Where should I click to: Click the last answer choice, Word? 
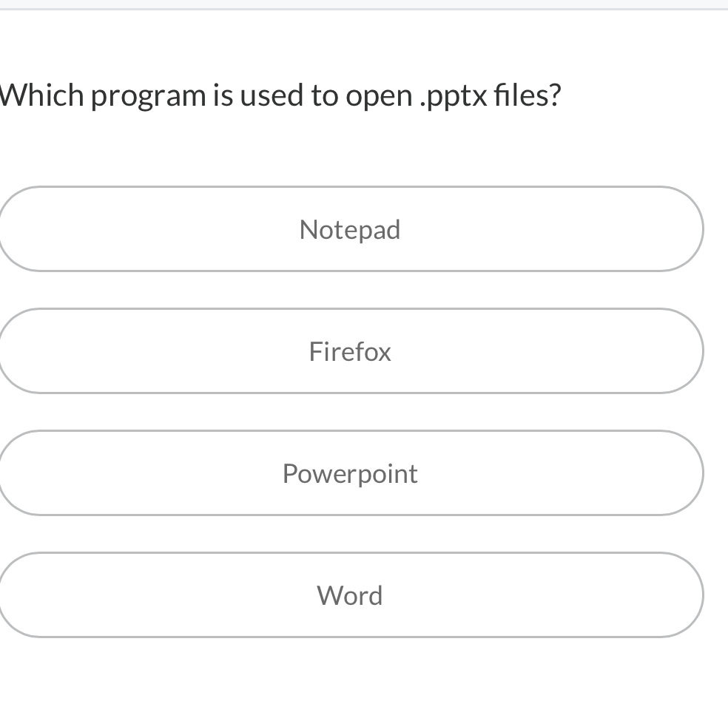click(x=350, y=595)
